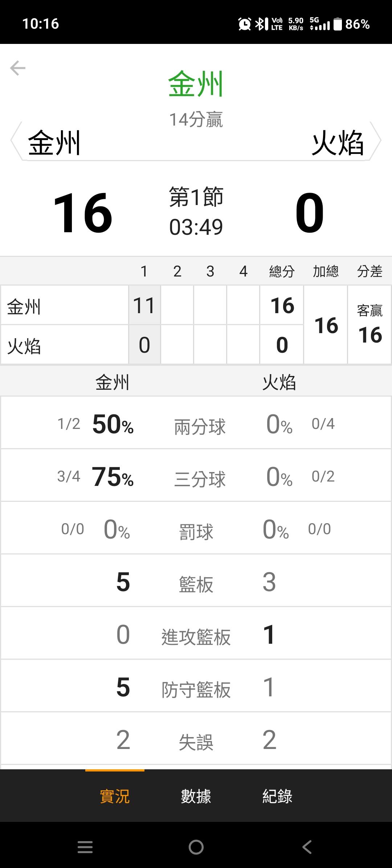Tap the 5G signal strength icon
The image size is (392, 868).
pos(320,24)
